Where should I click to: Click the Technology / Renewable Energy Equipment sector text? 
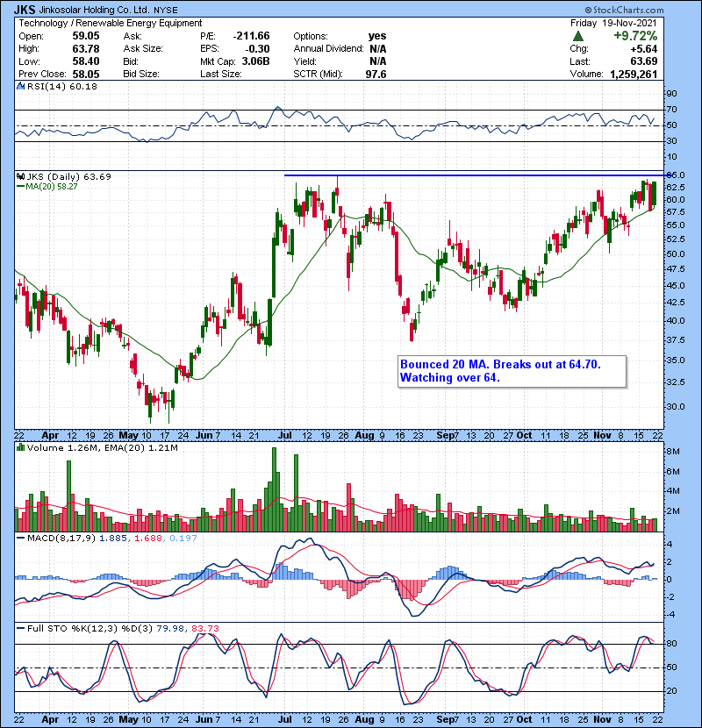(111, 23)
